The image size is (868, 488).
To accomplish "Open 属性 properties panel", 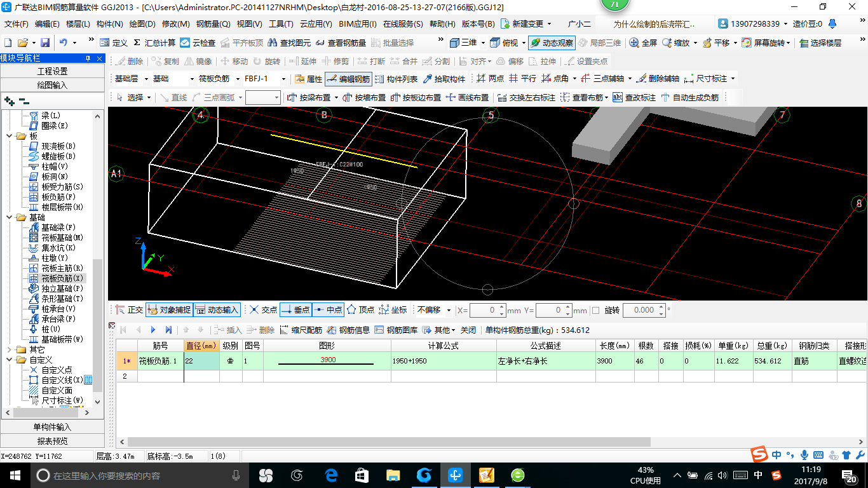I will pyautogui.click(x=309, y=79).
